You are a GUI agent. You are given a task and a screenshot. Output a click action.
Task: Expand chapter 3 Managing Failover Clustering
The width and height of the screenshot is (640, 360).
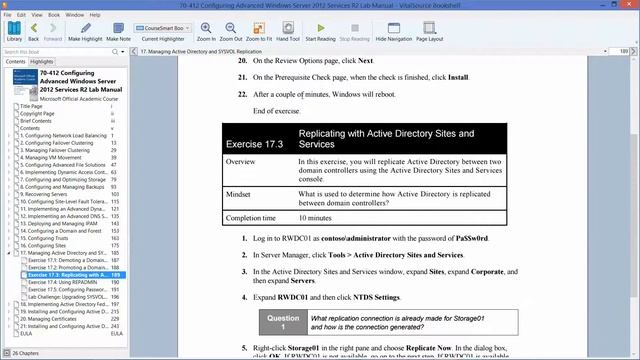(9, 150)
